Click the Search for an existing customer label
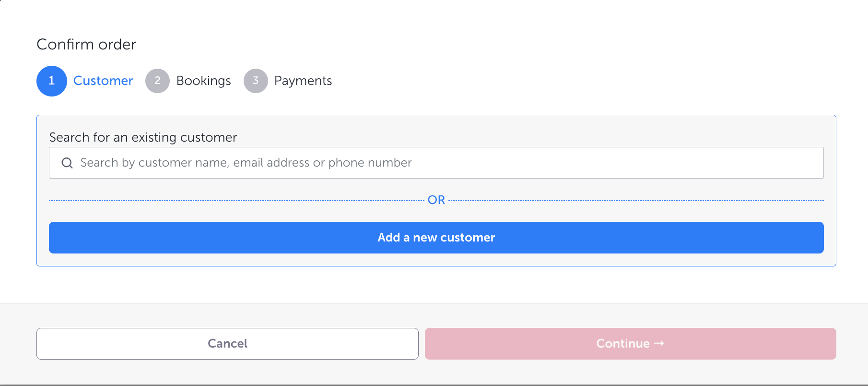The image size is (868, 386). coord(143,137)
